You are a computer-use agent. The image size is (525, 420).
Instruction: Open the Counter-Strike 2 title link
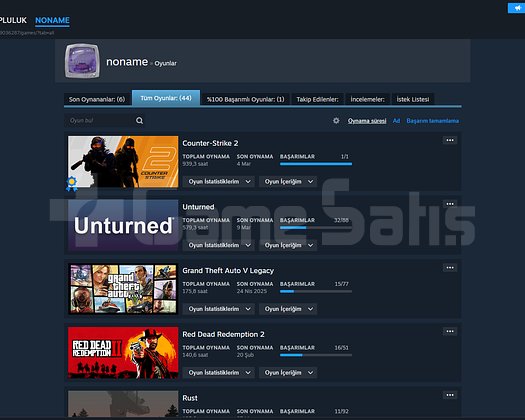[x=210, y=143]
